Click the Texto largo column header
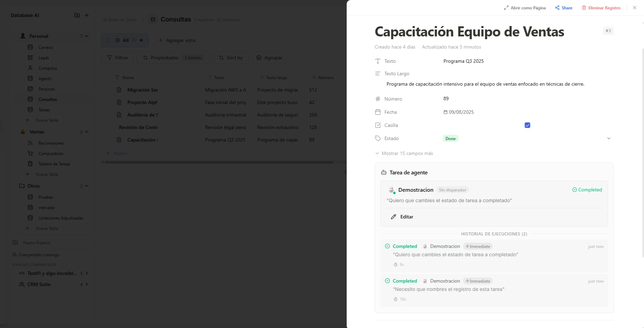 [273, 78]
